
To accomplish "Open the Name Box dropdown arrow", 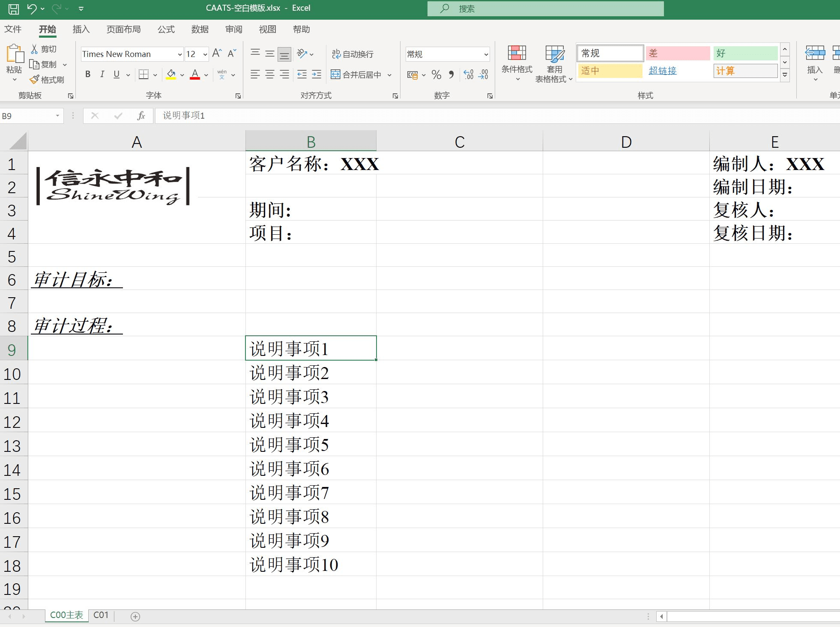I will [x=57, y=116].
